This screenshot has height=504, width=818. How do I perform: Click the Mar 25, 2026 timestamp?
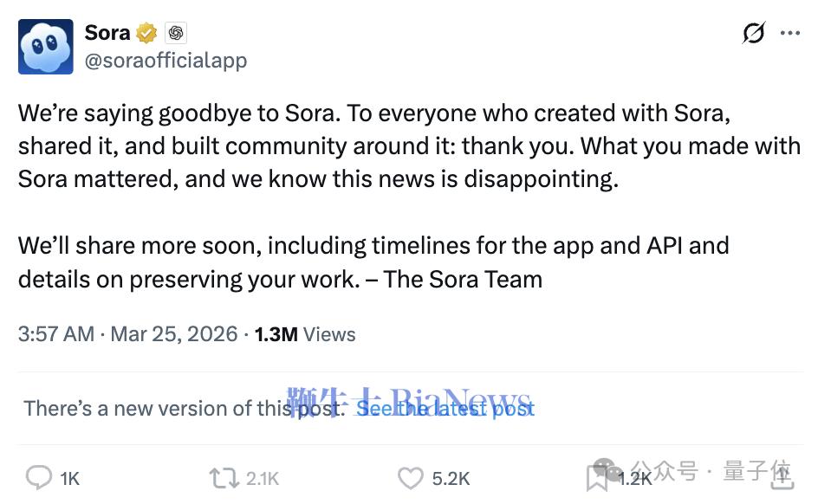tap(173, 334)
